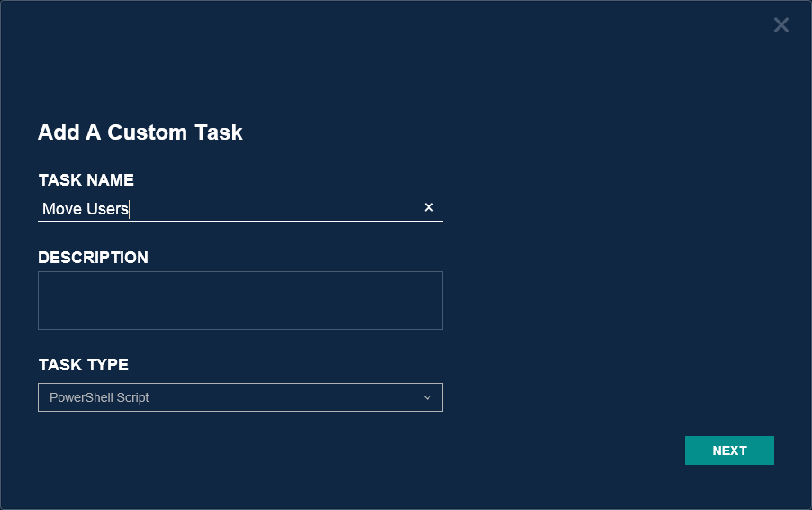812x510 pixels.
Task: Click the chevron arrow in Task Type
Action: click(x=427, y=397)
